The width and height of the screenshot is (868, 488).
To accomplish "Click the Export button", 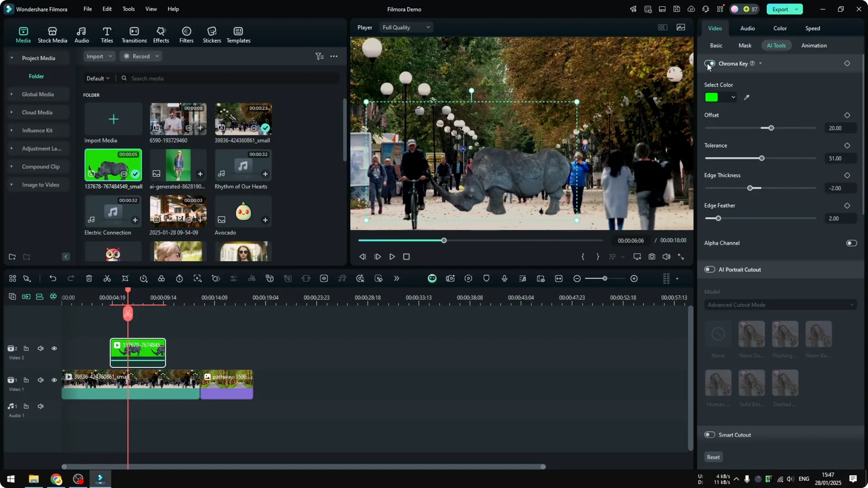I will pos(781,9).
